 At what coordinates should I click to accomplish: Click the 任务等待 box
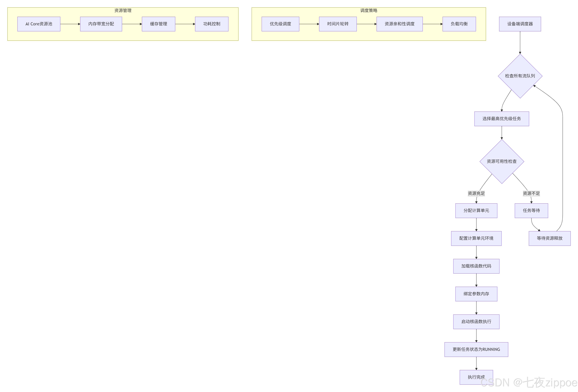[x=531, y=211]
